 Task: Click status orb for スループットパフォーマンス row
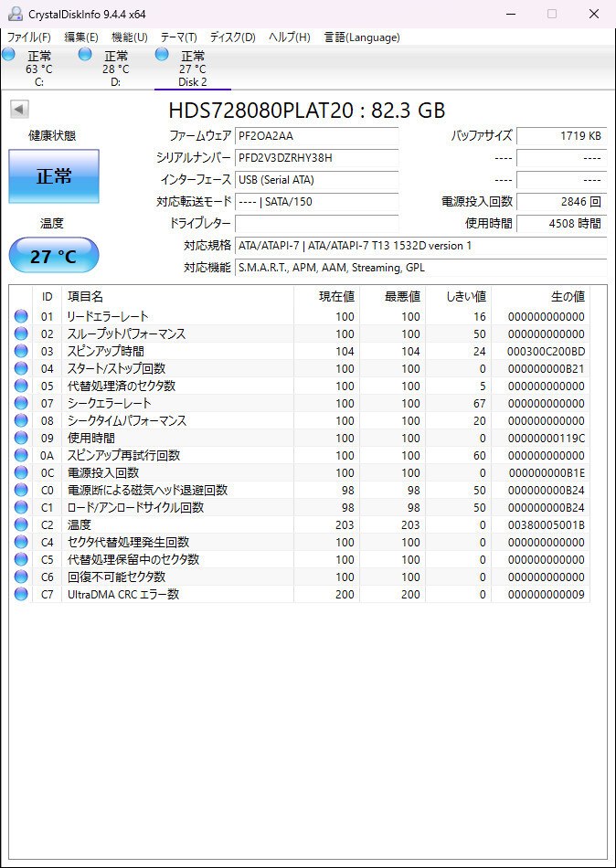point(21,333)
